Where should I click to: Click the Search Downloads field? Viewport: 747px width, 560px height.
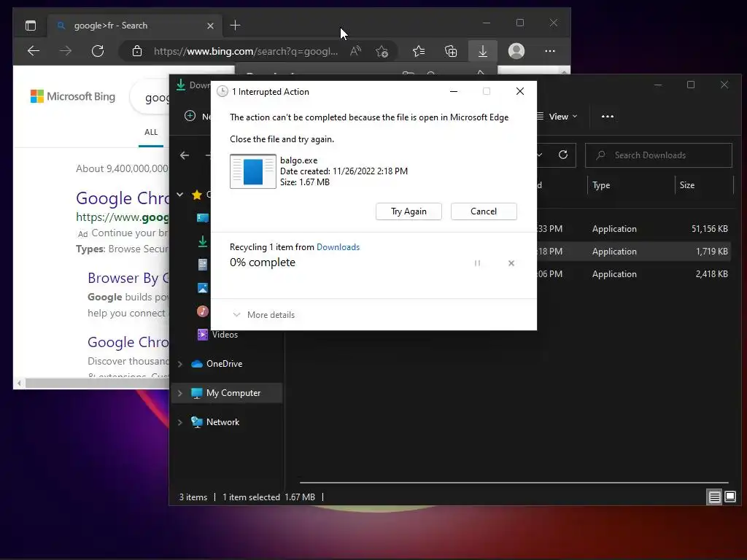pos(659,155)
